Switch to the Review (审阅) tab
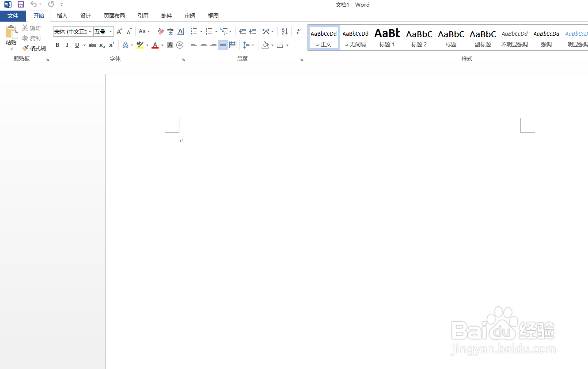The height and width of the screenshot is (369, 588). coord(190,16)
